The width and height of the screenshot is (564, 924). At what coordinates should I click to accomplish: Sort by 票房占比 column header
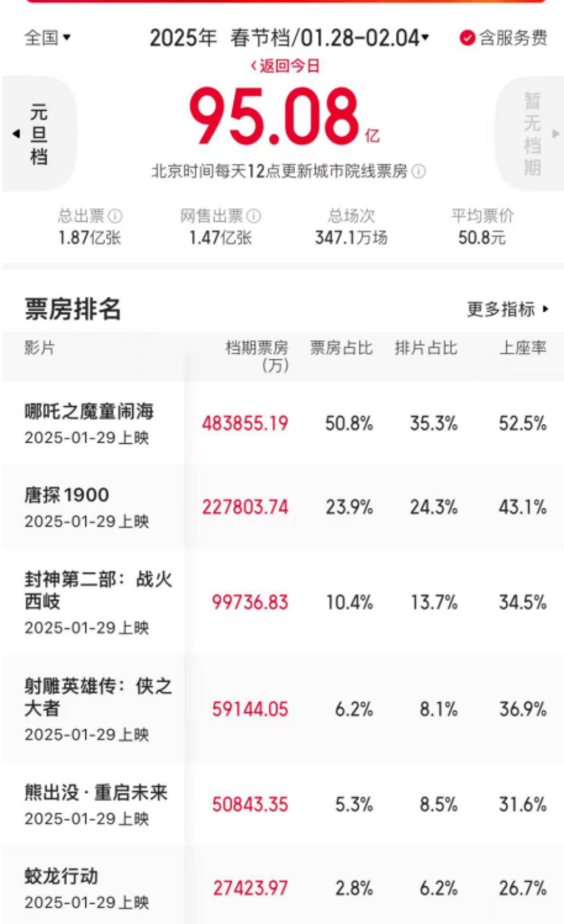[x=341, y=348]
